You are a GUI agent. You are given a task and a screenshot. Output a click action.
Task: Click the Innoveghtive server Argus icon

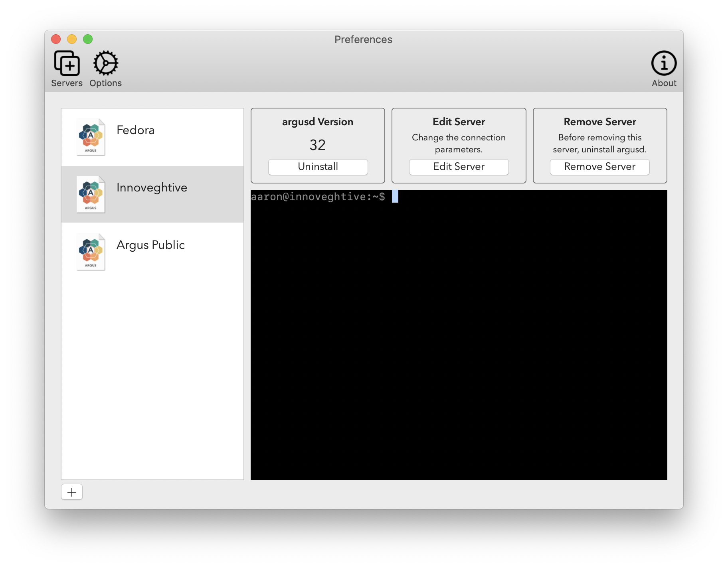coord(91,194)
